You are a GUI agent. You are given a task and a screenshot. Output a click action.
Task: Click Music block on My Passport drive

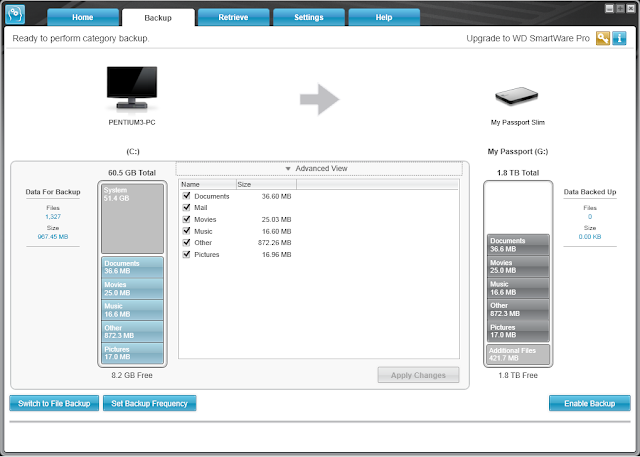pos(518,288)
